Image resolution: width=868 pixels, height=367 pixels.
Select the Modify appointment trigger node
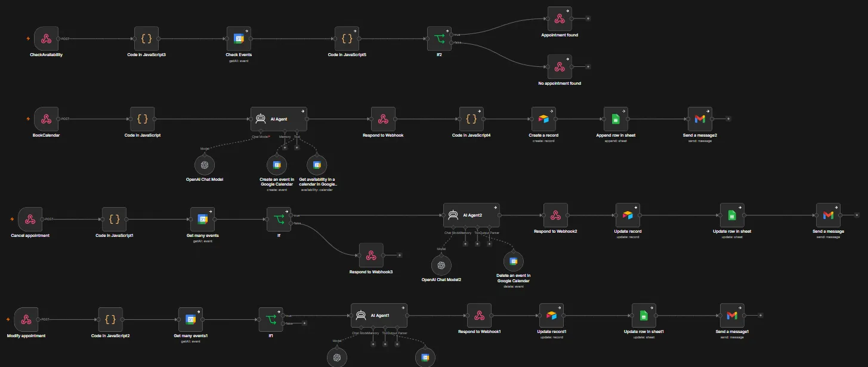click(x=26, y=320)
